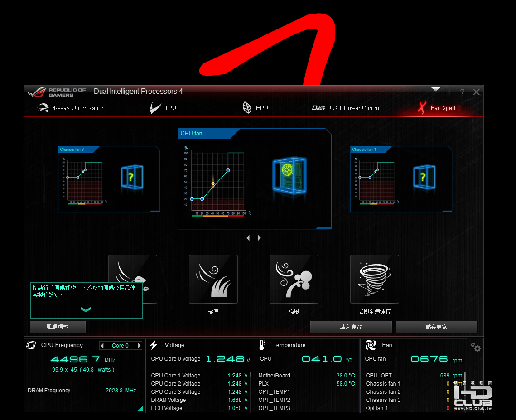The width and height of the screenshot is (516, 420).
Task: Click the MotherBoard temperature row
Action: tap(307, 376)
